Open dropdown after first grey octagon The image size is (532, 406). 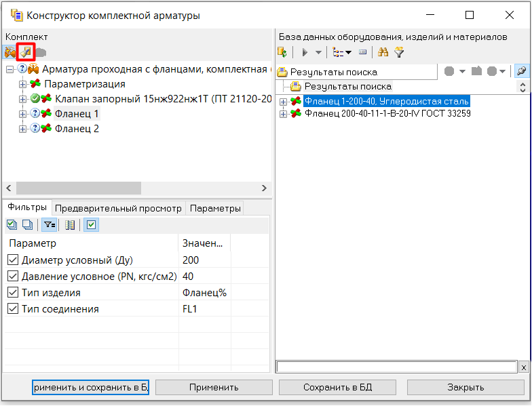coord(462,71)
